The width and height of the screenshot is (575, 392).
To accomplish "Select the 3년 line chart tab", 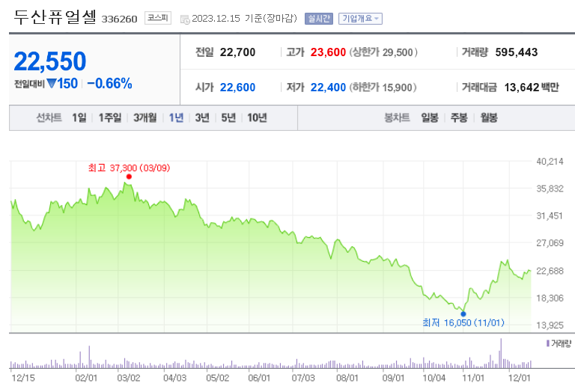I will pos(202,117).
